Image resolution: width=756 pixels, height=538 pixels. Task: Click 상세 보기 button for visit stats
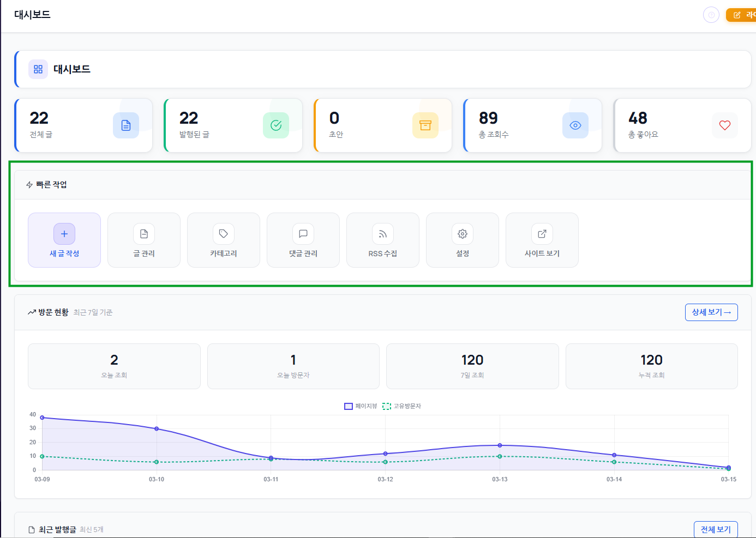click(x=711, y=312)
